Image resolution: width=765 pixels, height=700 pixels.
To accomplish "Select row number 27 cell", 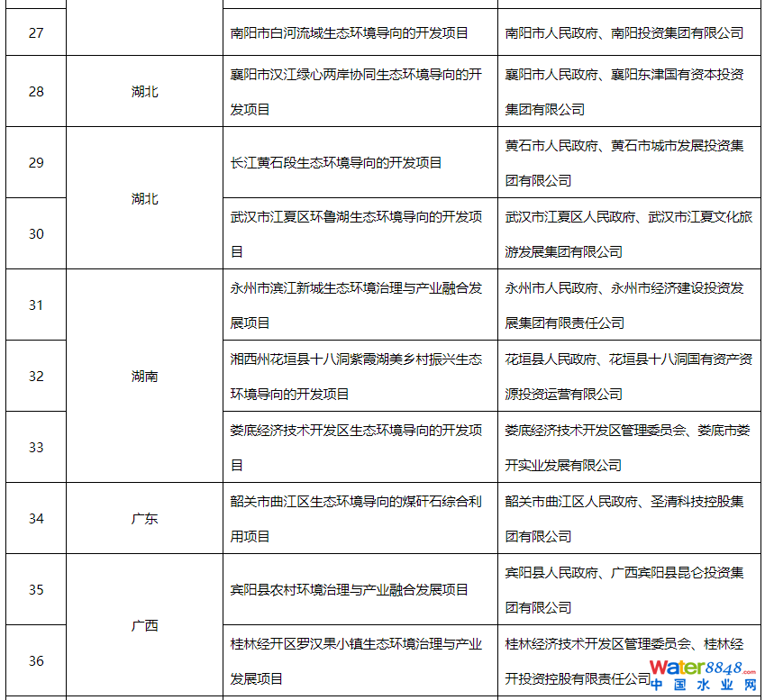I will coord(36,32).
